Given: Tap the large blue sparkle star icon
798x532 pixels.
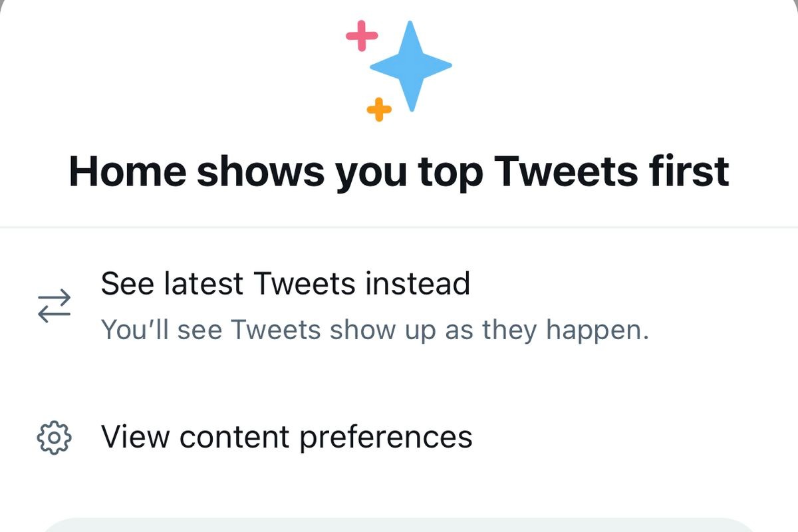Looking at the screenshot, I should coord(411,66).
